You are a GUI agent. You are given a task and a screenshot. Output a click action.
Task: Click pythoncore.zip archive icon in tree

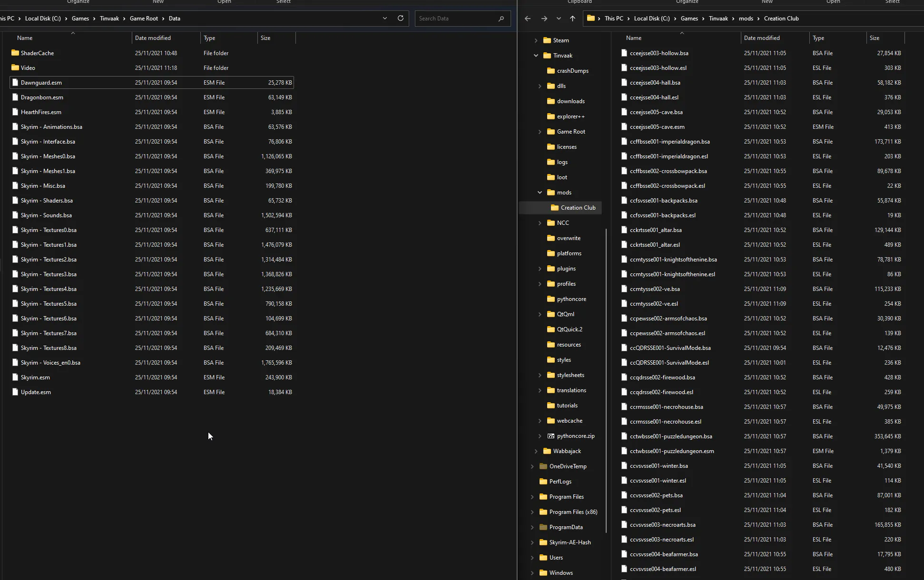click(551, 436)
